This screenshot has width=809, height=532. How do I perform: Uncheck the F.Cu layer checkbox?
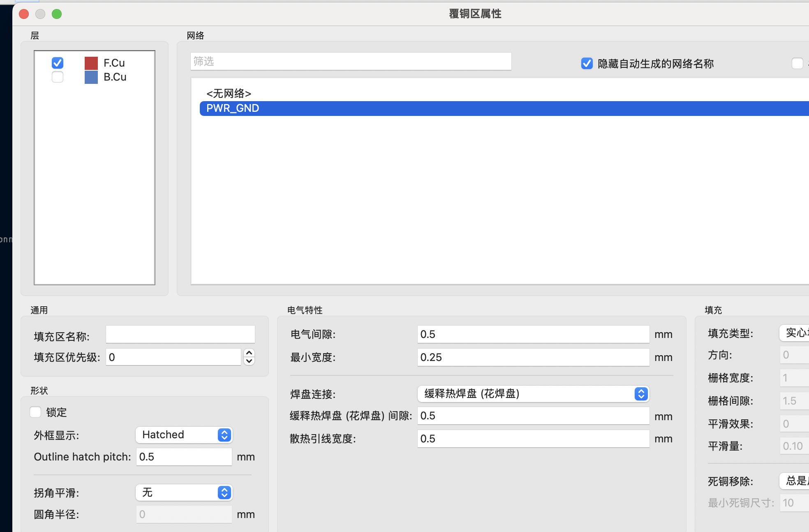(58, 63)
